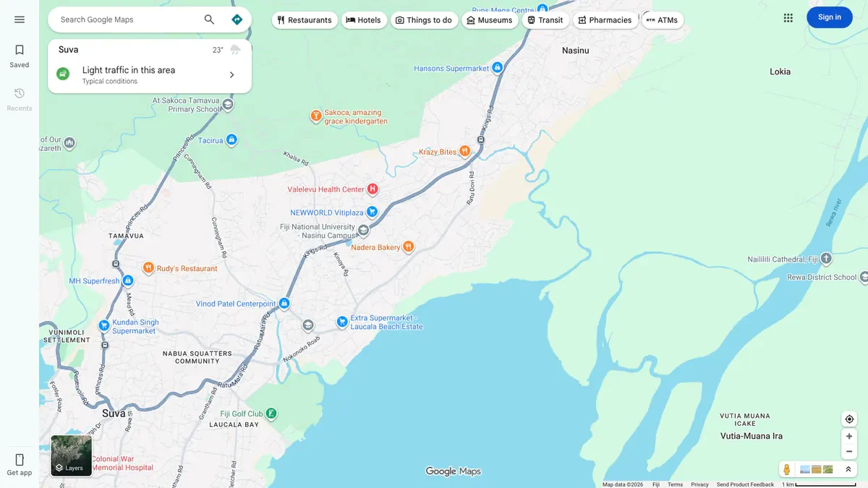The width and height of the screenshot is (868, 488).
Task: Click the Nadera Bakery pin
Action: [x=408, y=247]
